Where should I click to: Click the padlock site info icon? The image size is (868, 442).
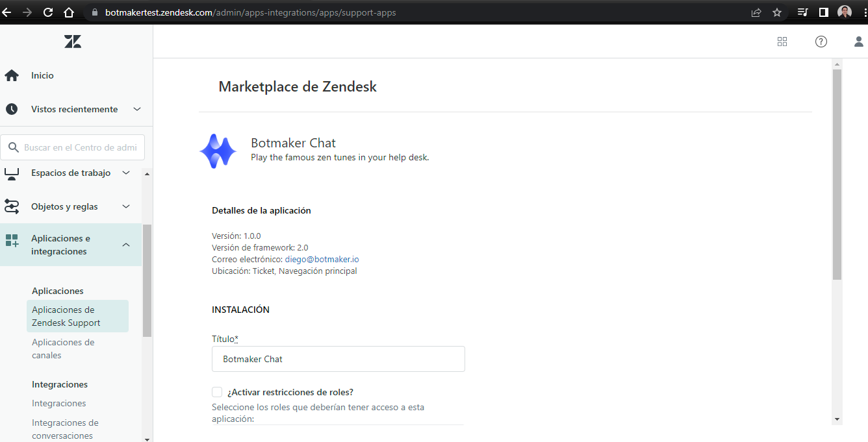tap(95, 12)
